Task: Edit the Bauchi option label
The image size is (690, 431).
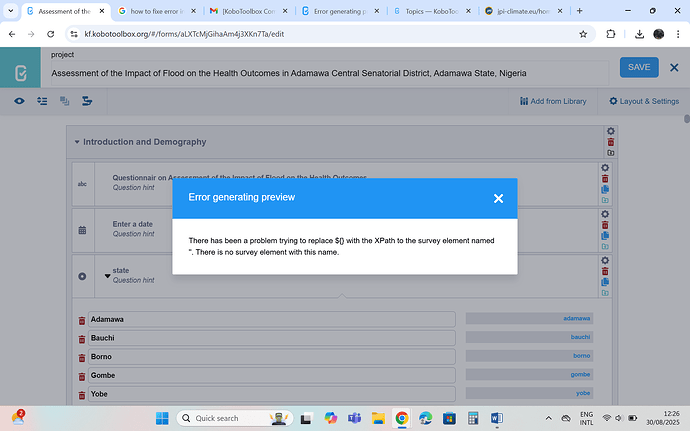Action: [x=272, y=338]
